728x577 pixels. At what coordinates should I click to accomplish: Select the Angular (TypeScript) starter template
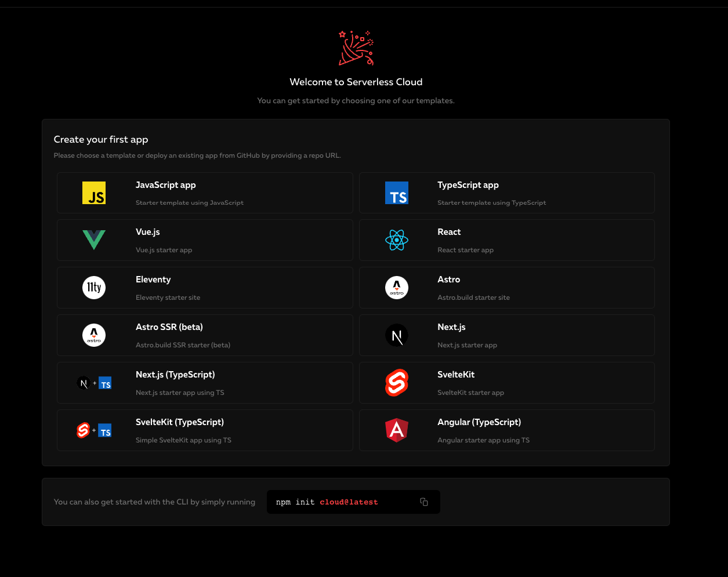coord(506,430)
